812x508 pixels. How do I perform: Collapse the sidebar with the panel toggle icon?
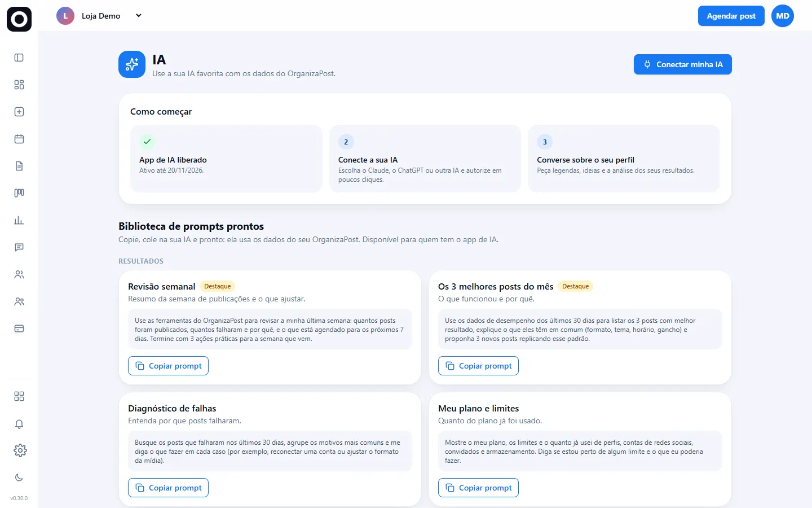19,58
